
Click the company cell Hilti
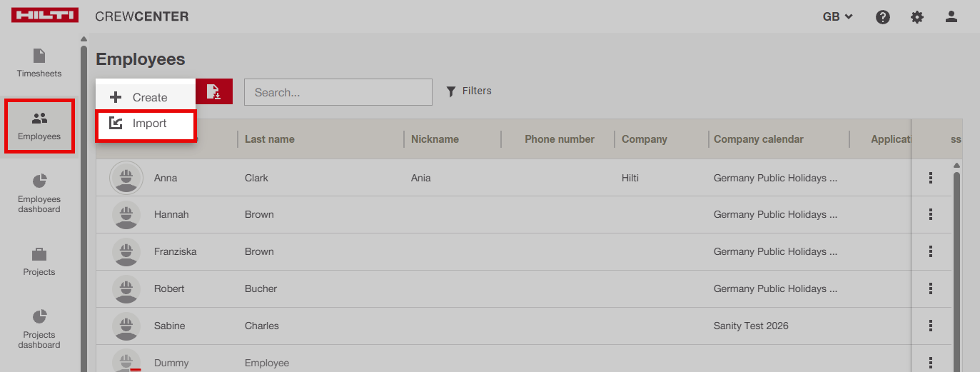point(630,178)
